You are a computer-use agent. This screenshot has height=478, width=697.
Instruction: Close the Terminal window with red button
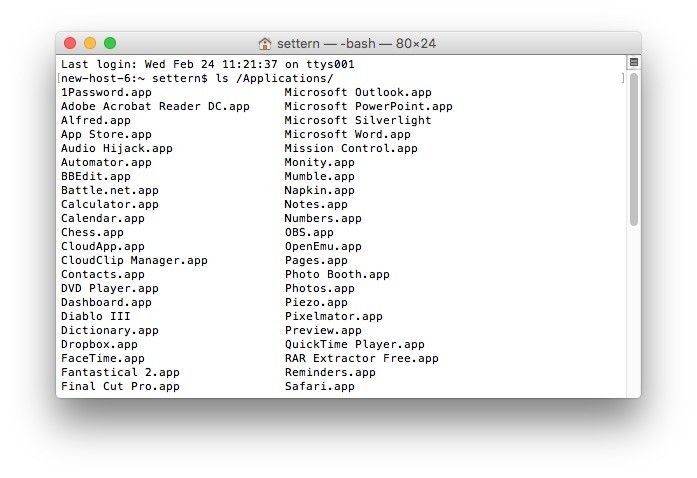coord(70,43)
